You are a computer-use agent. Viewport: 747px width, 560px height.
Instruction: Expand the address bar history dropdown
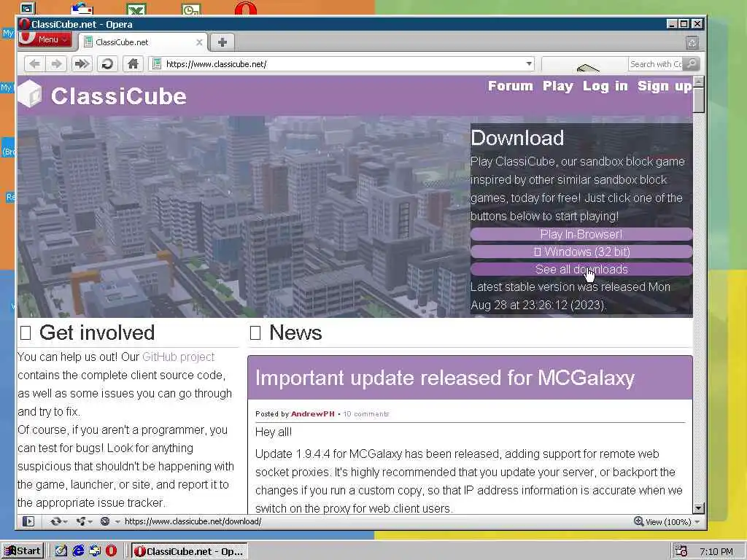(529, 64)
